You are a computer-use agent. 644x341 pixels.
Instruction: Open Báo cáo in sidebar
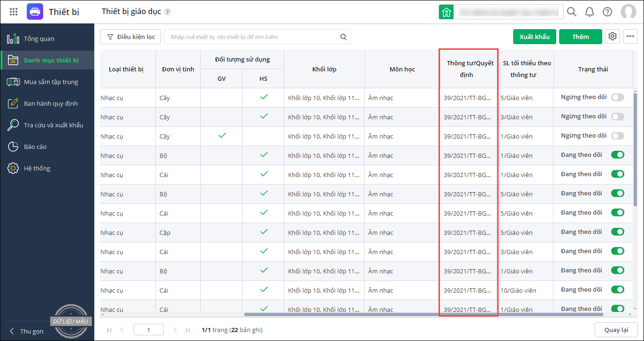35,147
